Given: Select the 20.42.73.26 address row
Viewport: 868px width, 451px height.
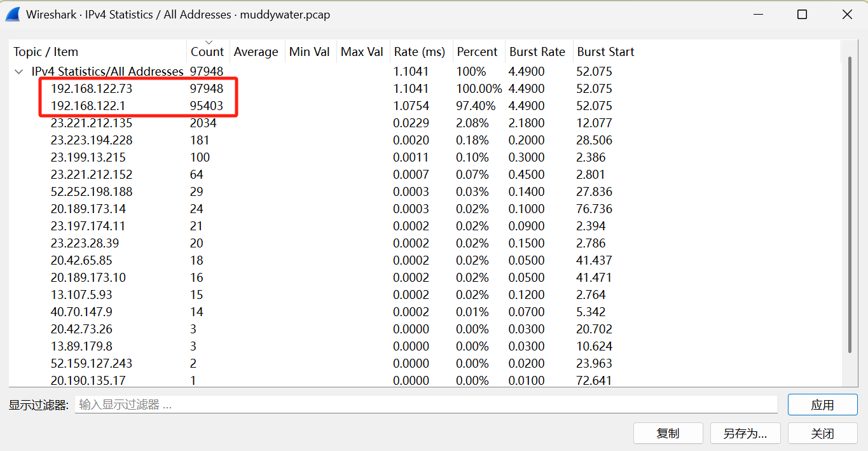Looking at the screenshot, I should [x=425, y=329].
